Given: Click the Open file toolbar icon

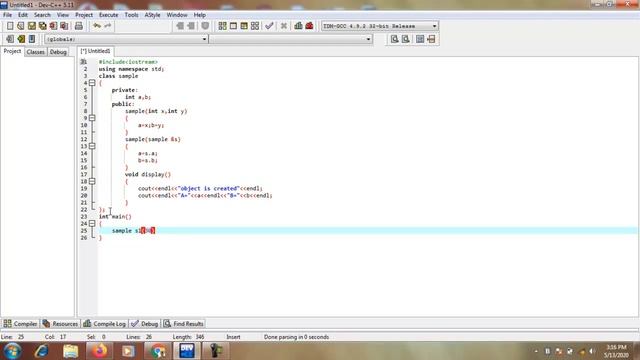Looking at the screenshot, I should (x=21, y=26).
